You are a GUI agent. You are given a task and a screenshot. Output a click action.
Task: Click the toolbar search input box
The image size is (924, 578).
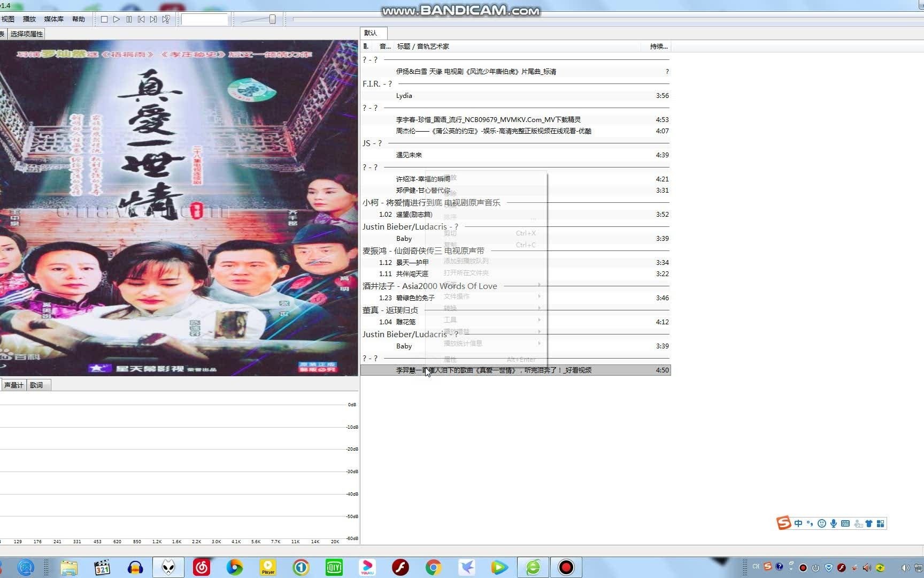[x=204, y=19]
